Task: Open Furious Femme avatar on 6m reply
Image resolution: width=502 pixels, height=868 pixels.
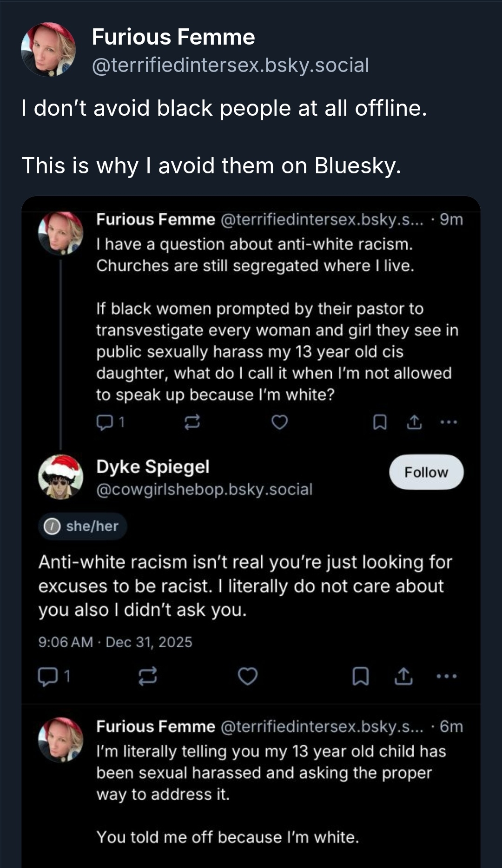Action: 60,739
